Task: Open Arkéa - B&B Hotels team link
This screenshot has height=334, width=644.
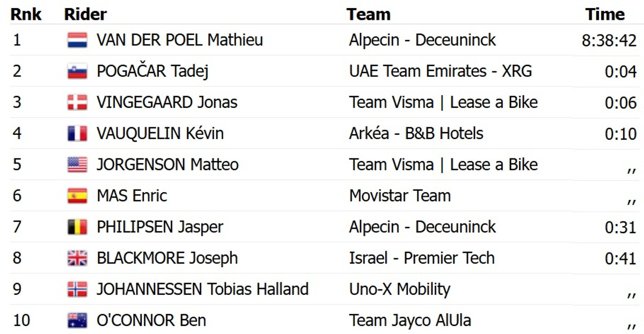Action: tap(416, 134)
